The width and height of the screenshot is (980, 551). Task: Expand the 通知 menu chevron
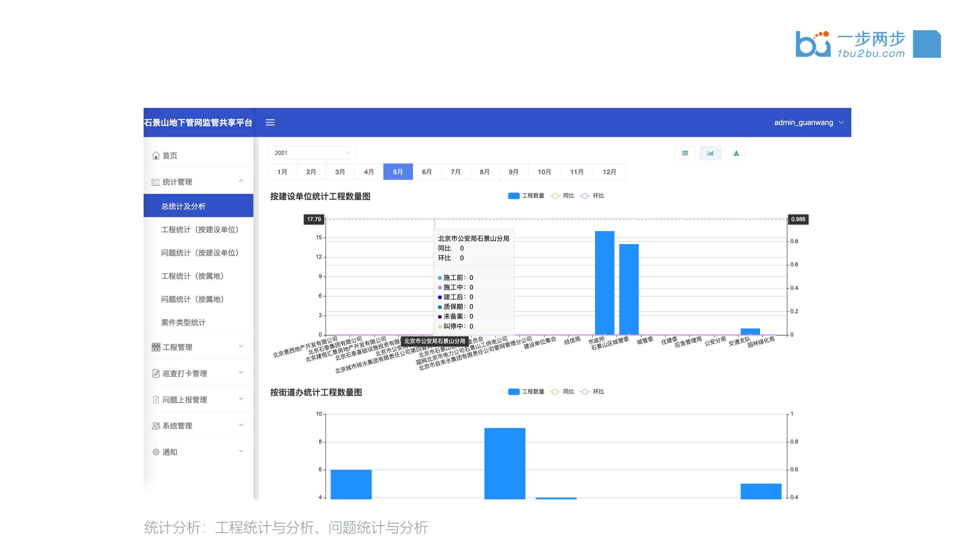[x=241, y=451]
